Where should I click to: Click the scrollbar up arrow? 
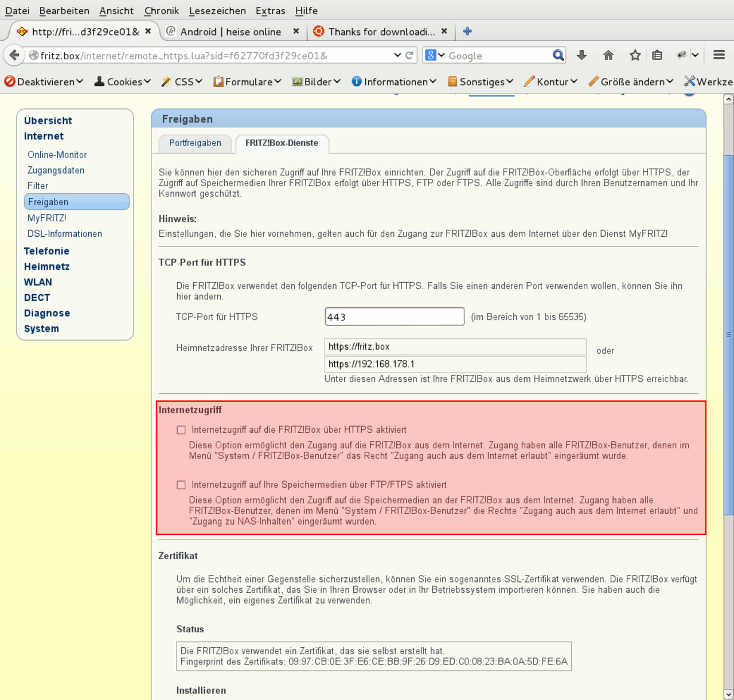point(728,99)
